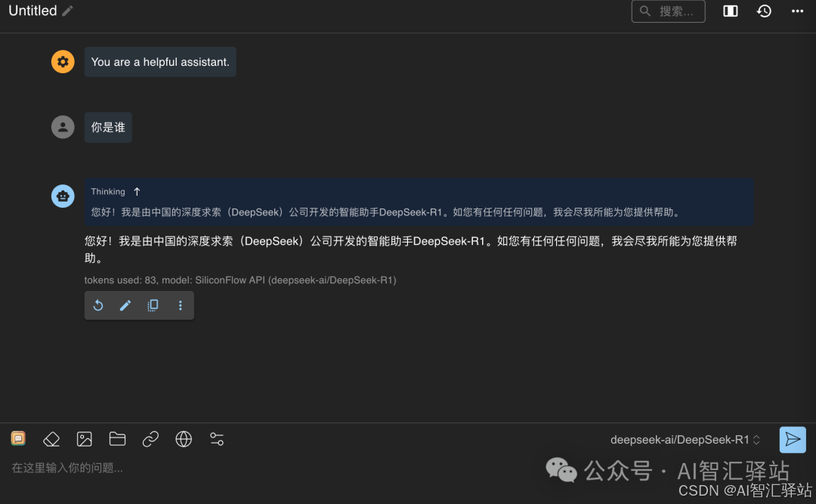Open conversation settings sliders icon
Viewport: 816px width, 504px height.
pos(217,439)
